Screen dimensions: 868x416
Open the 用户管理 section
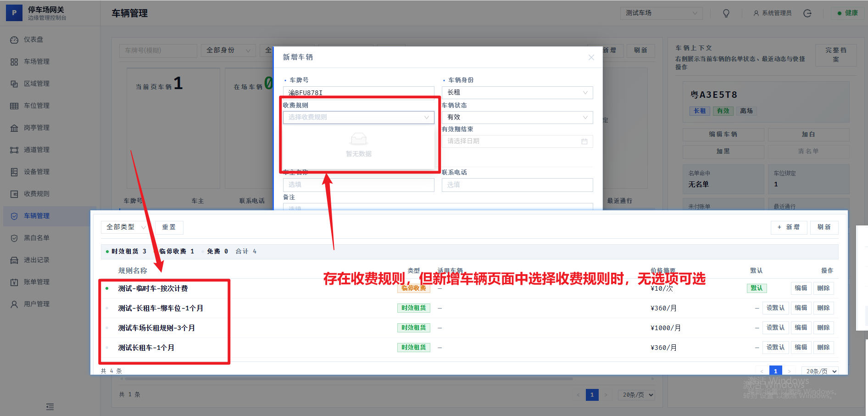(x=36, y=303)
